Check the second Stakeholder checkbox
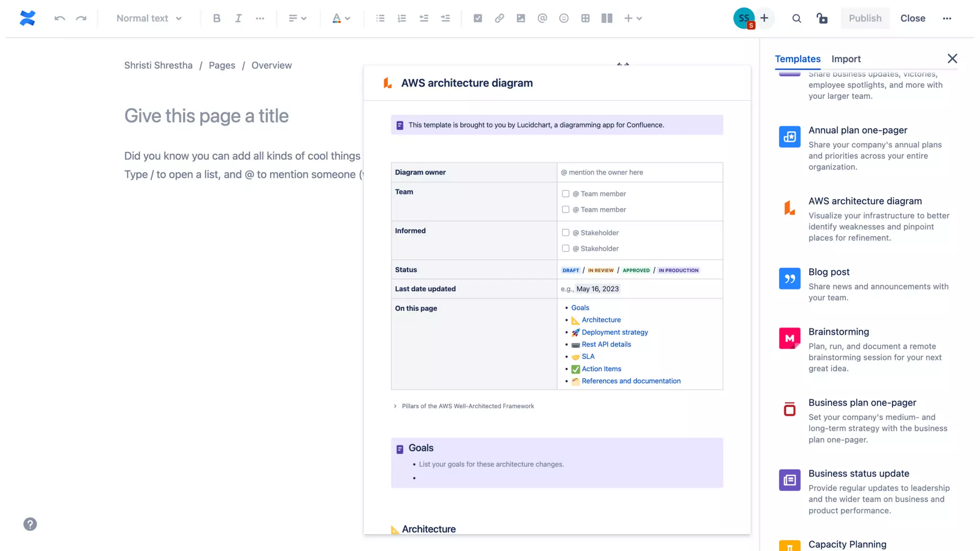Screen dimensions: 980x551 tap(566, 248)
